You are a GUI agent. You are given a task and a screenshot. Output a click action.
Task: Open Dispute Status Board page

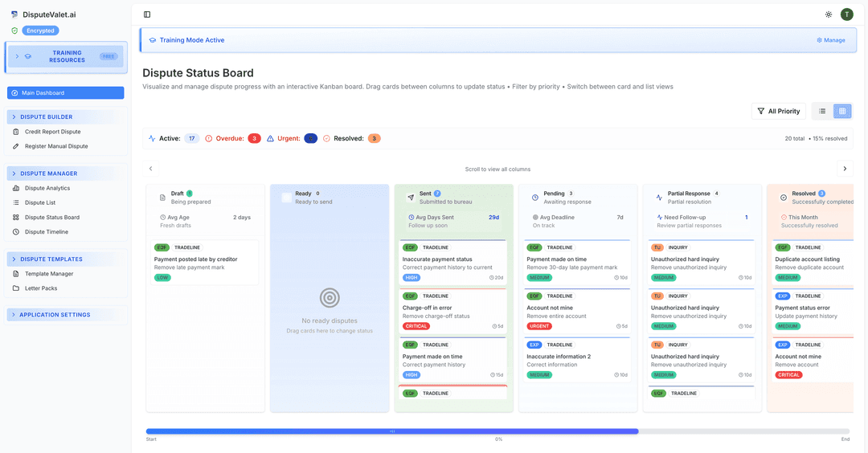[51, 218]
